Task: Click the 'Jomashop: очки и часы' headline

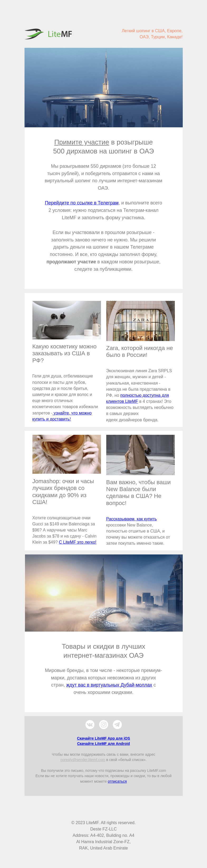Action: 63,492
